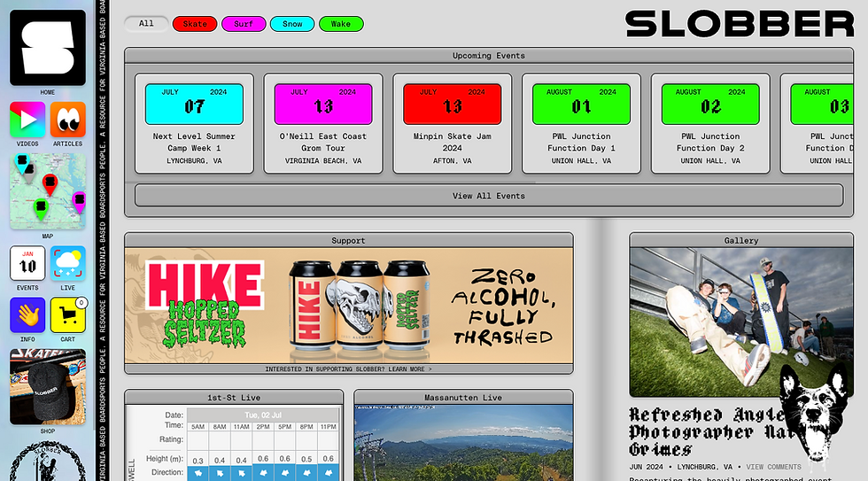Click the Slobber seal emblem in sidebar

(x=48, y=461)
